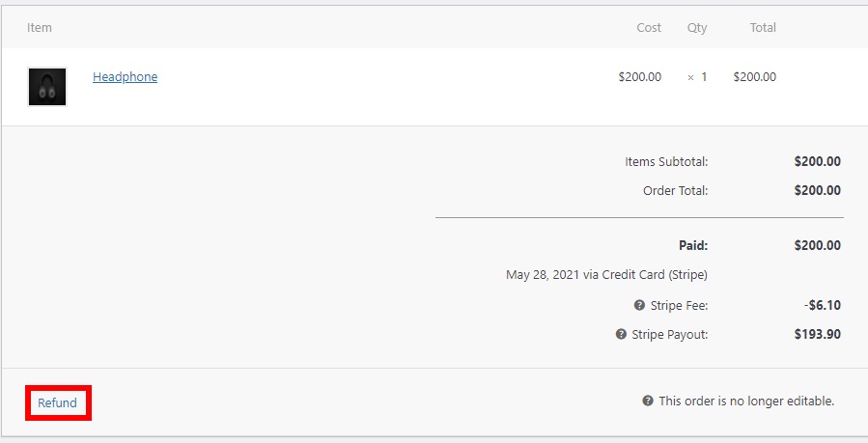
Task: Click the 'This order is no longer editable' text
Action: point(745,401)
